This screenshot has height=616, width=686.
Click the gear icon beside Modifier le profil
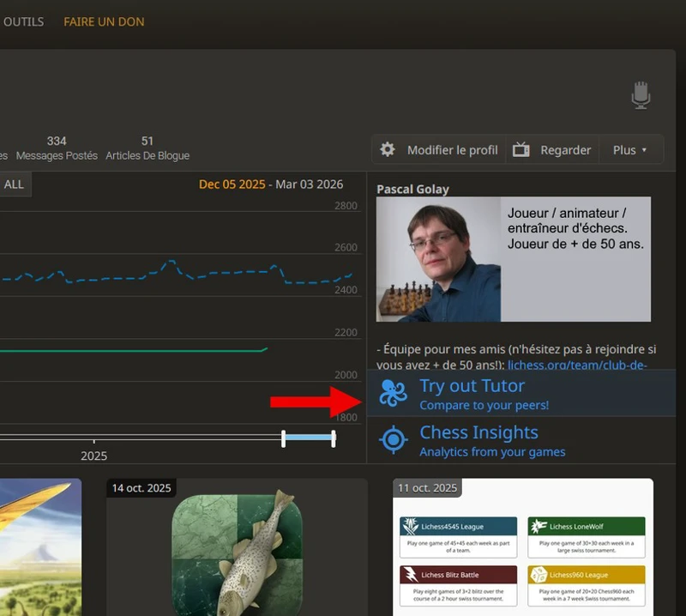(388, 149)
